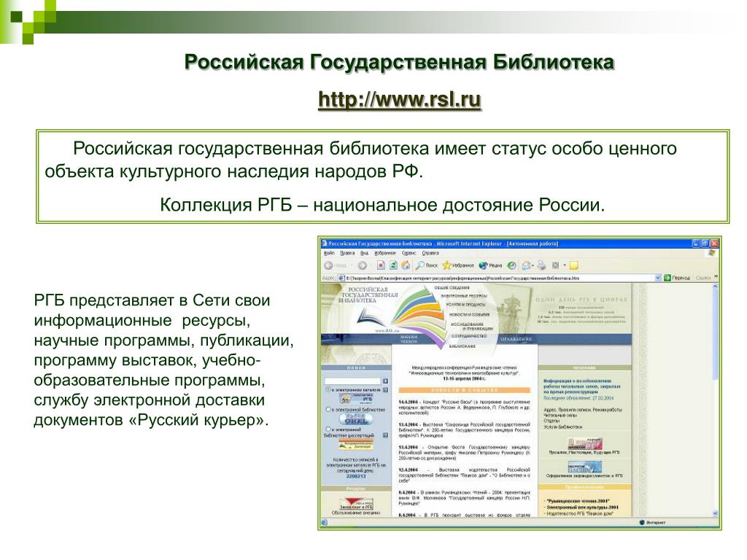
Task: Expand the Edit icon dropdown arrow
Action: [565, 265]
